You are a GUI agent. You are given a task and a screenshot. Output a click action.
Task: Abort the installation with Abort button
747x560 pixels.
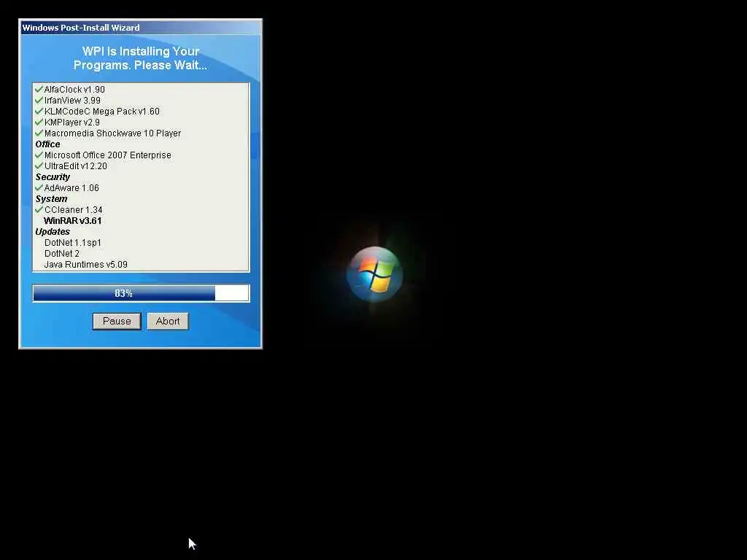tap(168, 322)
